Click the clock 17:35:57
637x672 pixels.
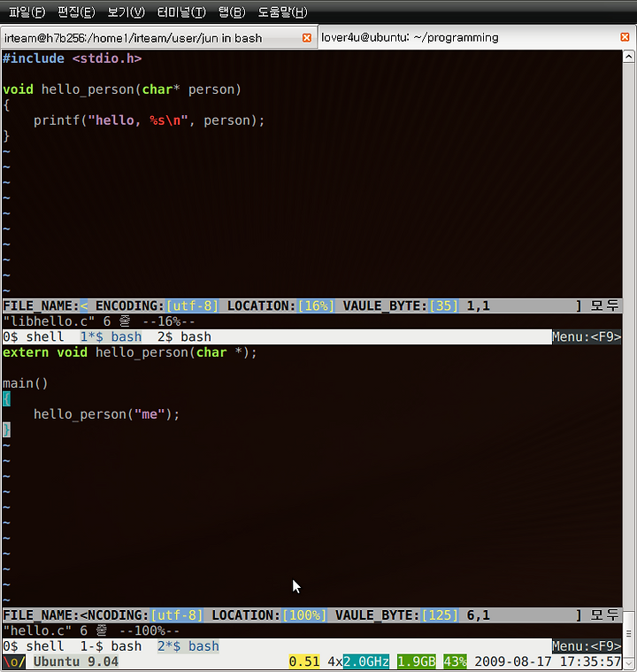590,661
